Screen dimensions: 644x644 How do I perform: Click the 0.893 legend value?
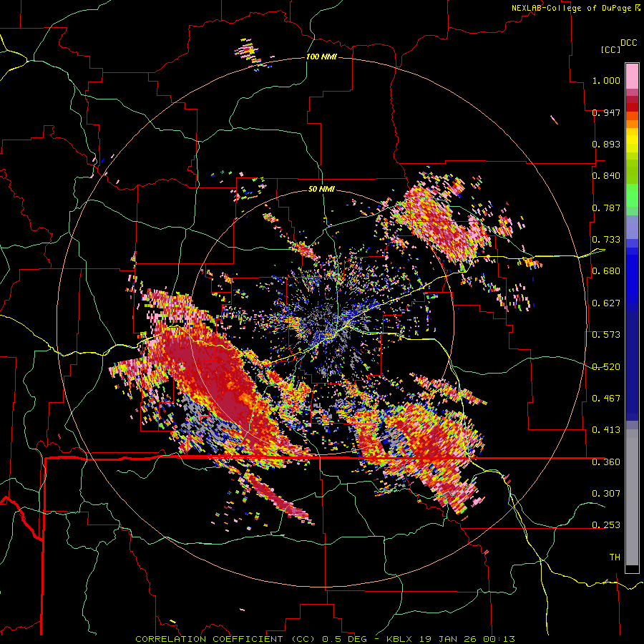coord(606,144)
